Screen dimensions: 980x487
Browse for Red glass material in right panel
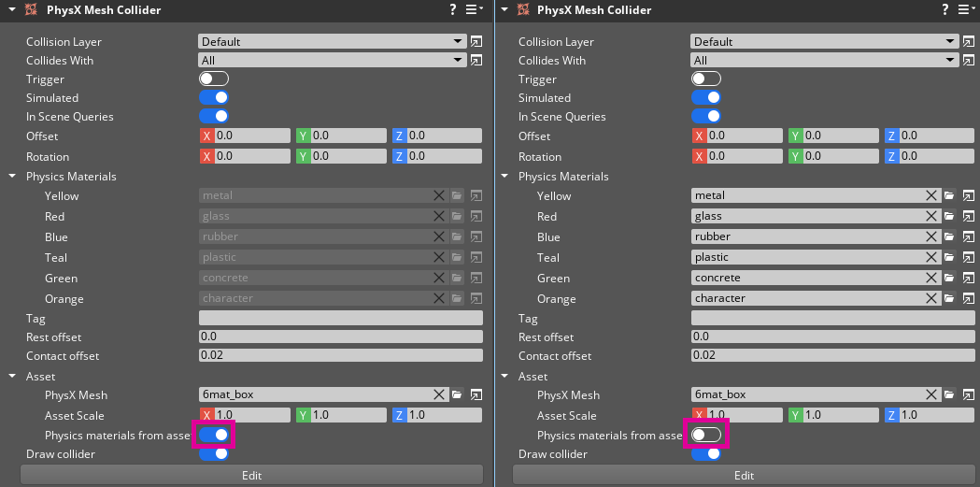[x=949, y=216]
